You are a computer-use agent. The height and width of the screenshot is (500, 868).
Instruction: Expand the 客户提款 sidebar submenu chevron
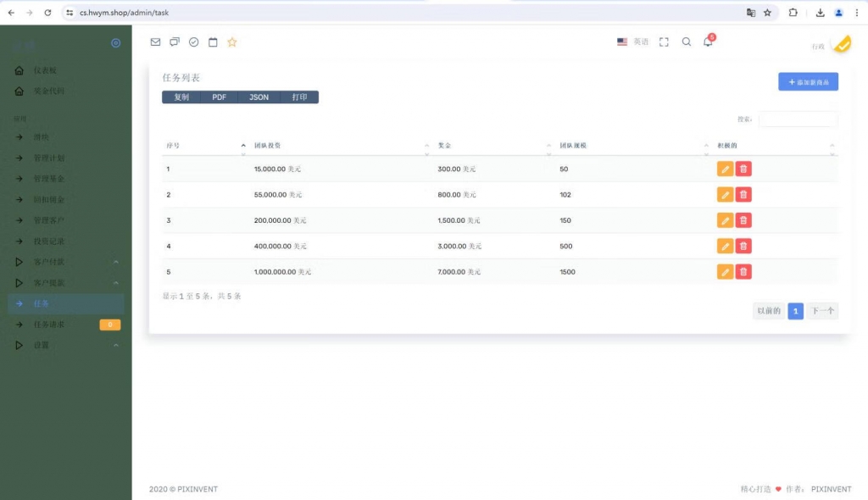[115, 283]
